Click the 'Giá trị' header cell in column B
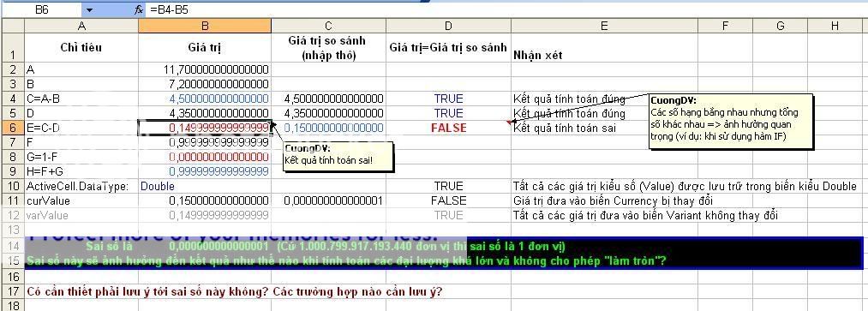Screen dimensions: 868x311 click(204, 48)
